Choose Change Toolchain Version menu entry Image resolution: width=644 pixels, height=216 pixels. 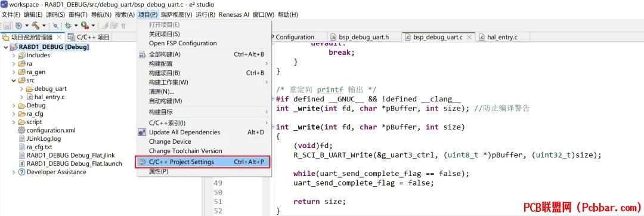(204, 151)
